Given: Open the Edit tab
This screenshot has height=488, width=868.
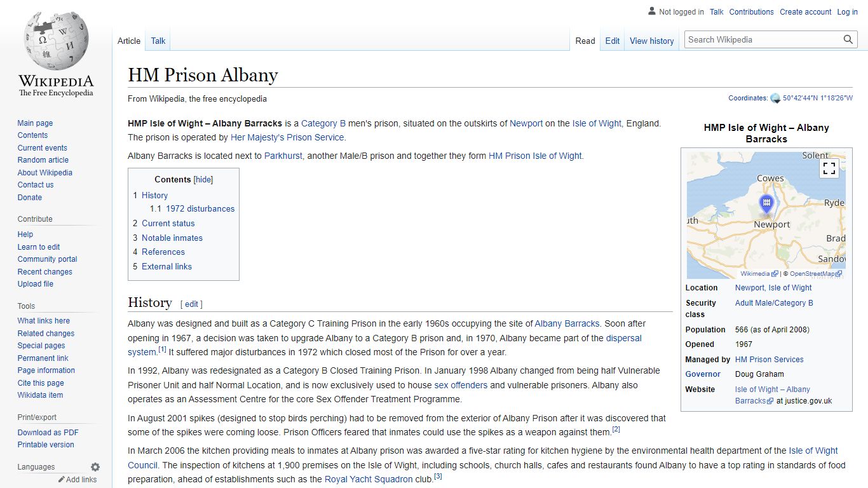Looking at the screenshot, I should pyautogui.click(x=613, y=41).
